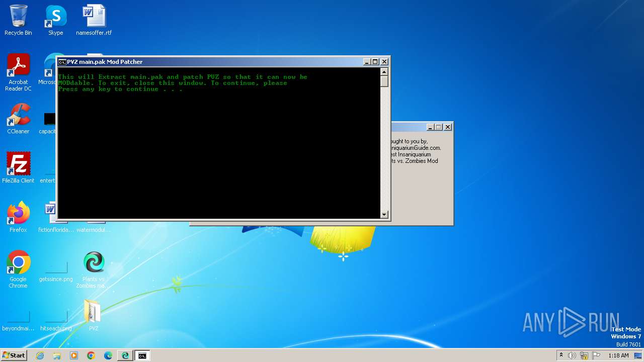
Task: Open FileZilla Client shortcut
Action: 18,168
